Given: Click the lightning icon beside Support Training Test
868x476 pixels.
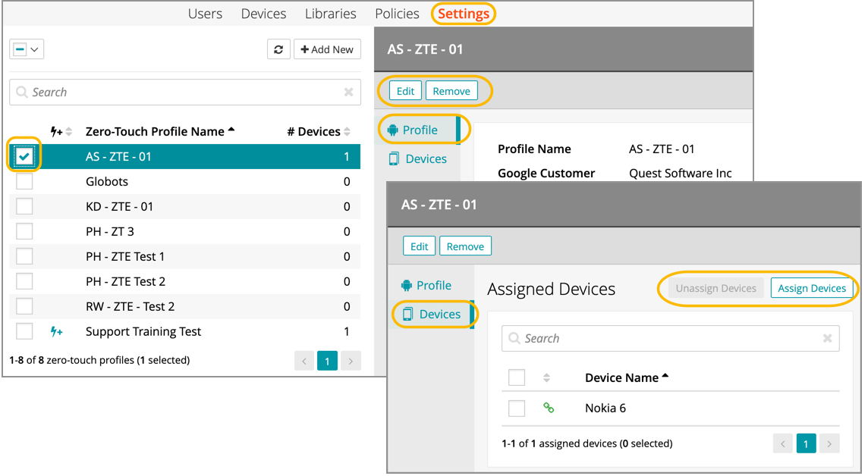Looking at the screenshot, I should pyautogui.click(x=56, y=332).
